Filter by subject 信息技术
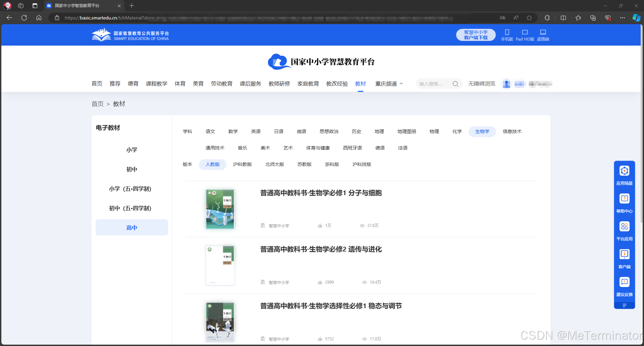This screenshot has width=644, height=346. point(512,131)
